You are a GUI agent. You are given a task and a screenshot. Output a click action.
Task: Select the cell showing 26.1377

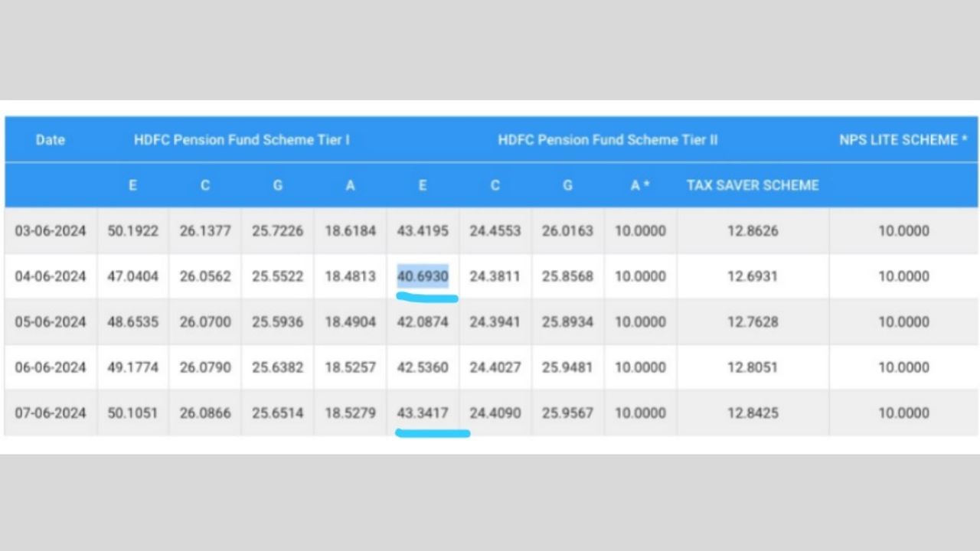tap(205, 231)
